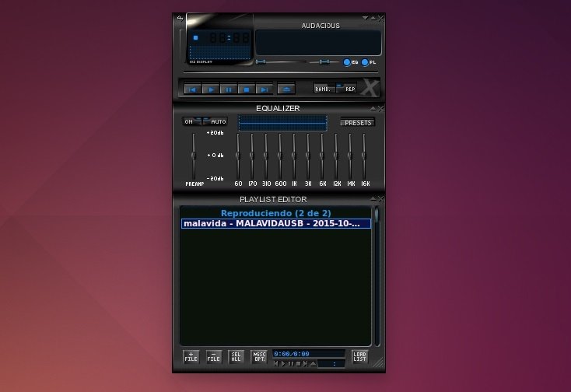The image size is (571, 392).
Task: Click the 600 Hz equalizer band slider
Action: [x=280, y=156]
